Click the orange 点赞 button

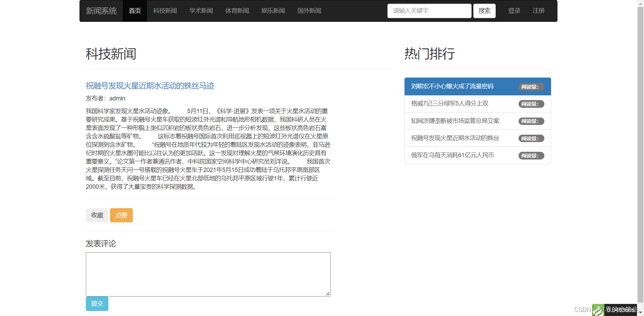coord(121,215)
